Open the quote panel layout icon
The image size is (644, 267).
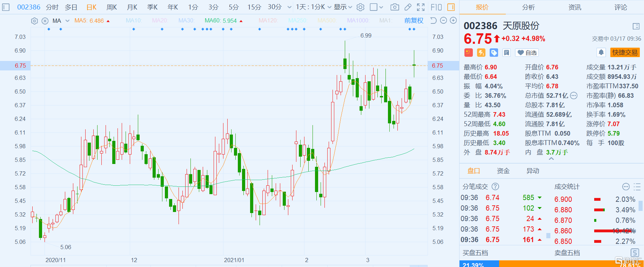tap(636, 26)
